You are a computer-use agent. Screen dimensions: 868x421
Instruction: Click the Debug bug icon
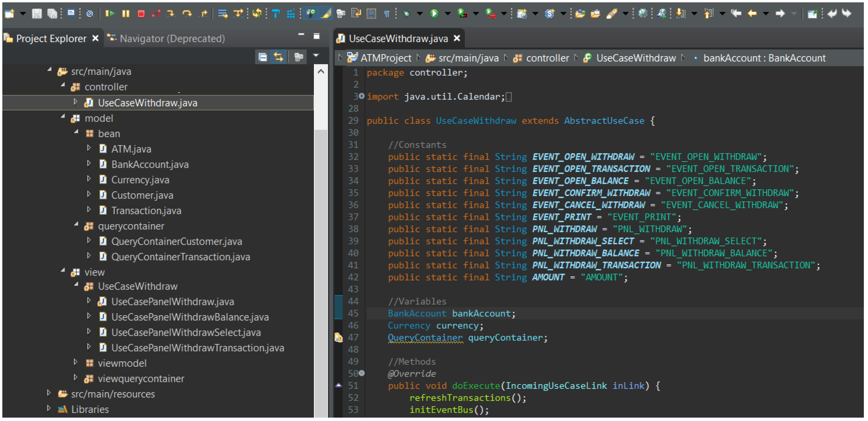tap(407, 14)
